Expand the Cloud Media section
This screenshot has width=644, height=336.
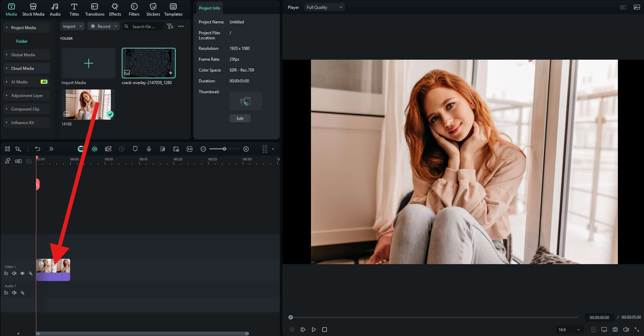click(x=27, y=68)
